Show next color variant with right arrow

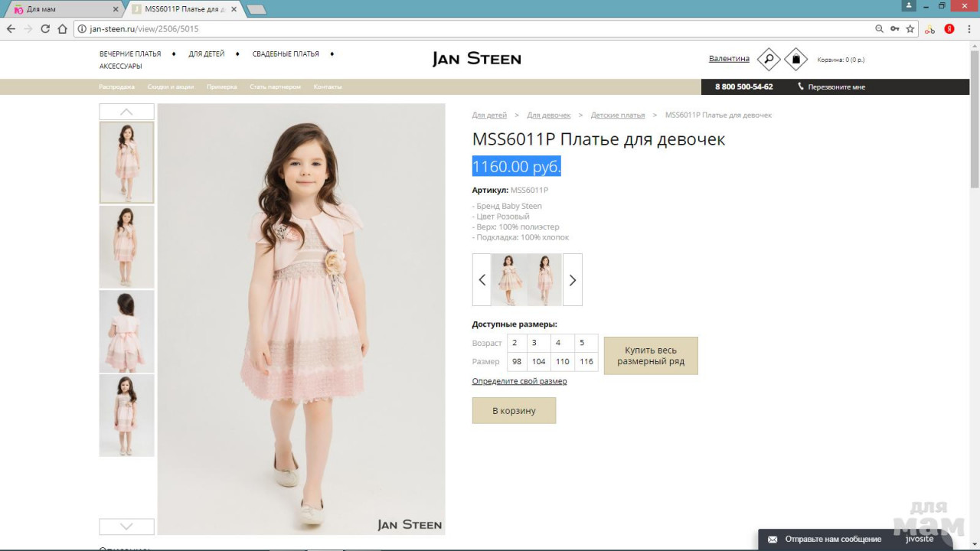pos(572,280)
